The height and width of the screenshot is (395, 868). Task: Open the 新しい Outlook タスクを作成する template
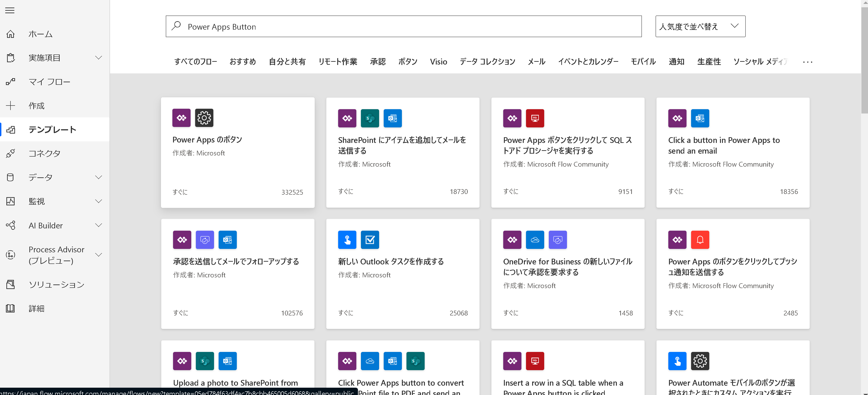(x=391, y=261)
